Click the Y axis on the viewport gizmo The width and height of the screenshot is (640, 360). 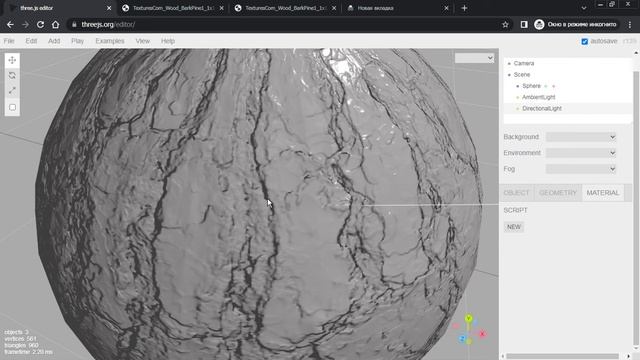[469, 318]
